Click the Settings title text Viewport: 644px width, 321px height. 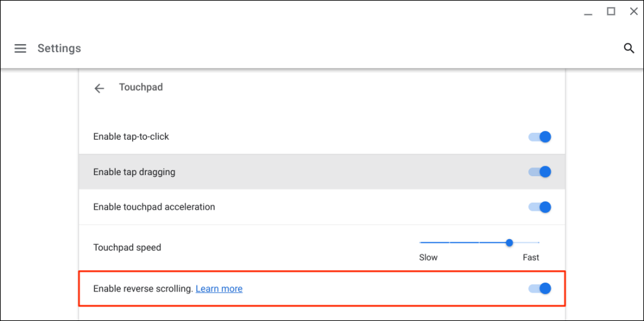coord(59,48)
